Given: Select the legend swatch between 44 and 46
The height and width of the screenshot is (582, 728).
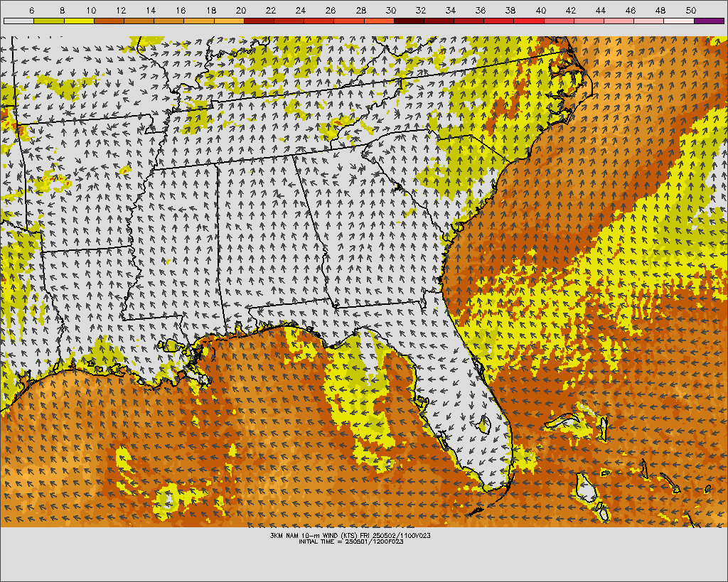Looking at the screenshot, I should pos(619,21).
